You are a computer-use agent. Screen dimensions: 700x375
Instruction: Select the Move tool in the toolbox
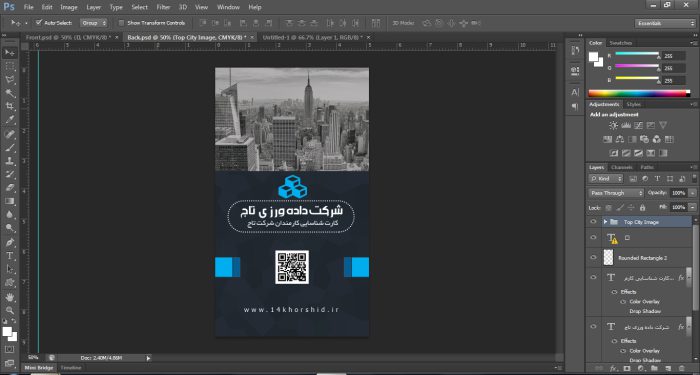[9, 53]
